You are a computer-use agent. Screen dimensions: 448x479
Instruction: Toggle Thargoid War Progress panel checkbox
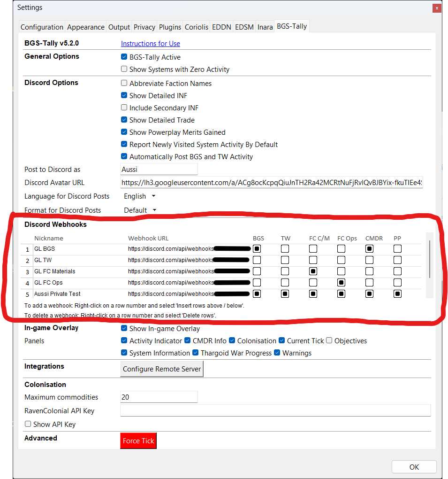click(195, 353)
